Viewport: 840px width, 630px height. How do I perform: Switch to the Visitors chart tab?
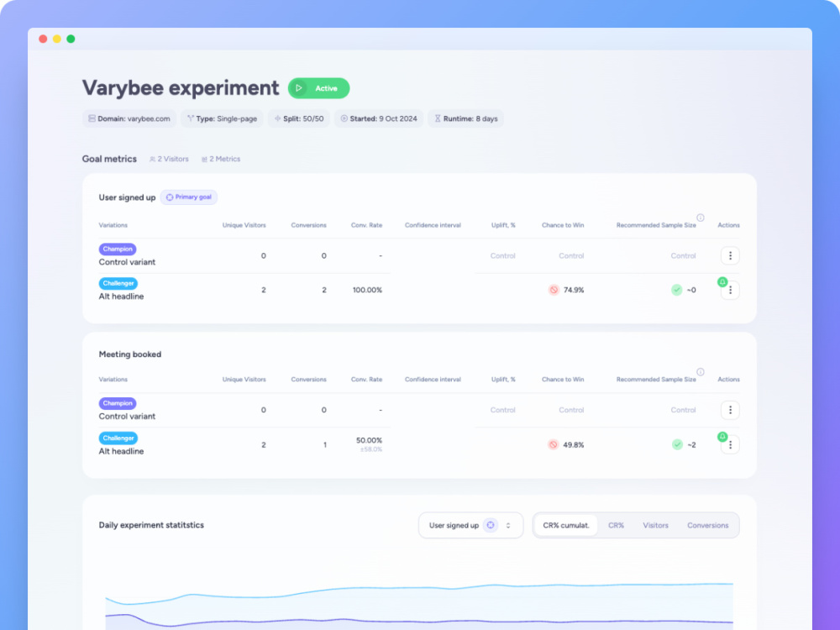[656, 526]
